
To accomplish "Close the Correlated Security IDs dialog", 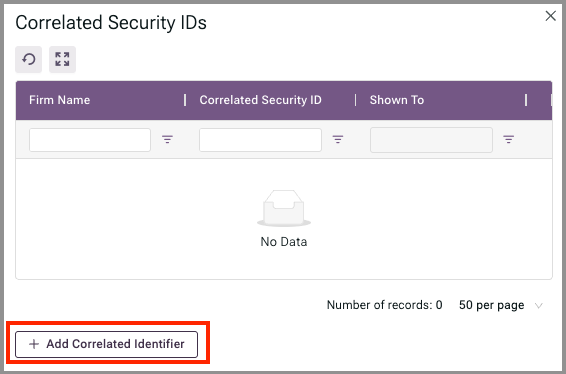I will 550,16.
